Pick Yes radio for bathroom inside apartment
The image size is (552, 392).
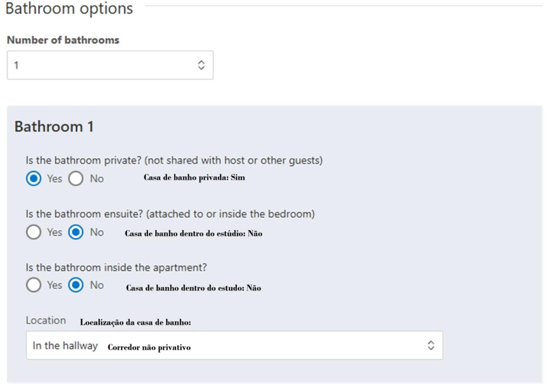pos(34,285)
